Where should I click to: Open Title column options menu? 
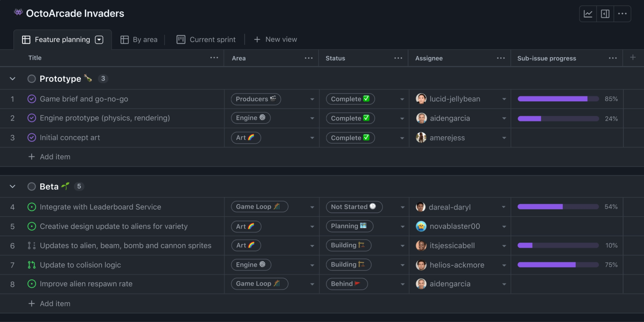(214, 58)
